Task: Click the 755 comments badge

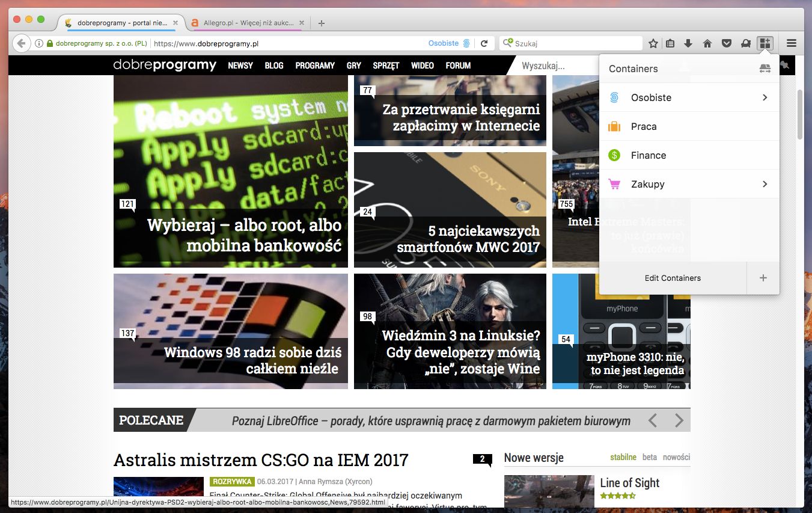Action: click(x=566, y=204)
